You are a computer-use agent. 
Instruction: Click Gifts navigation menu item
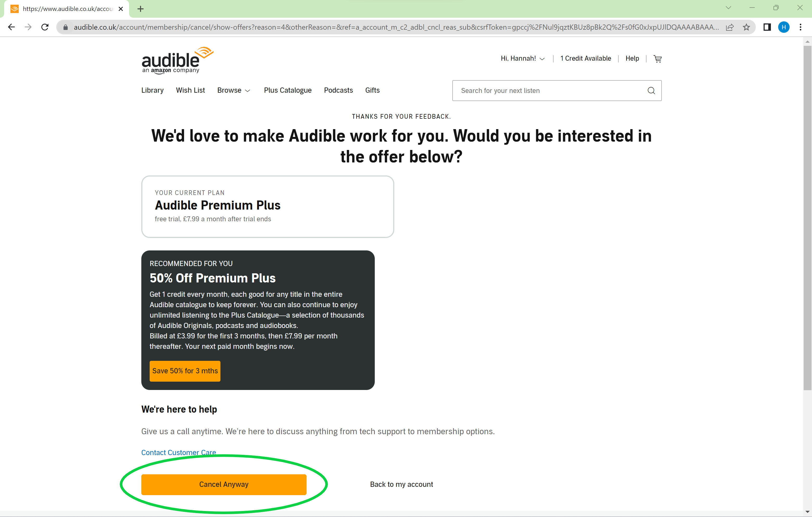coord(372,90)
